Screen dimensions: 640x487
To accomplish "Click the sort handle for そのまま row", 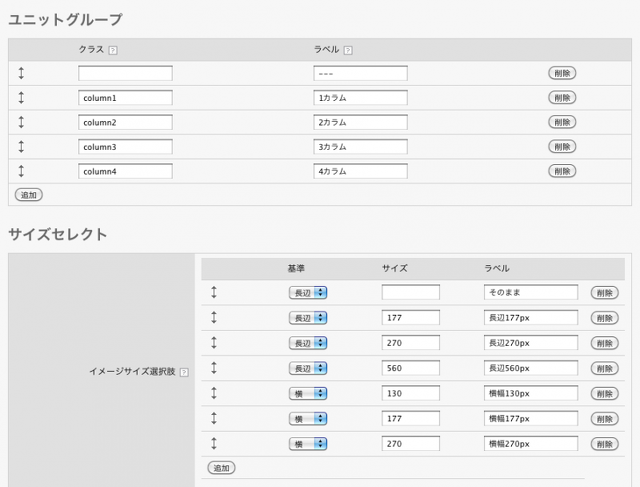I will pyautogui.click(x=213, y=293).
